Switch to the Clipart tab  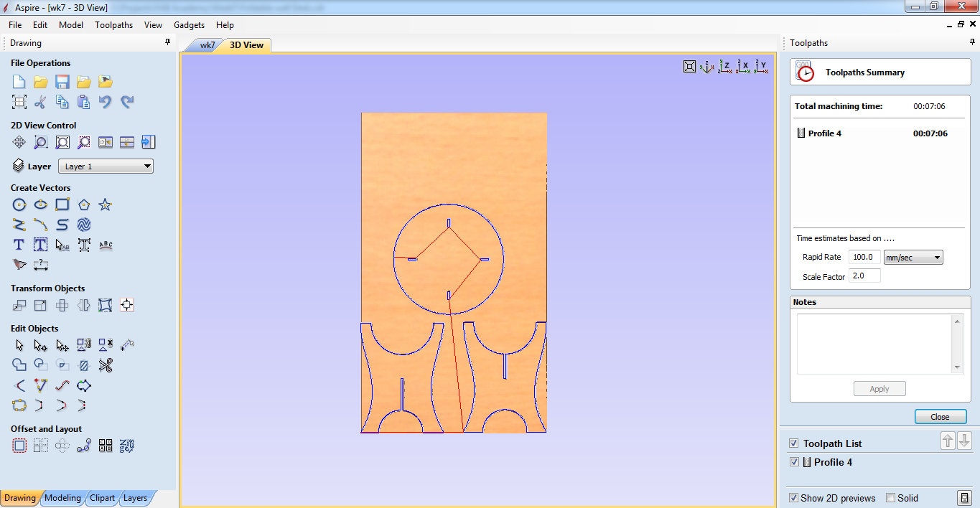[102, 498]
